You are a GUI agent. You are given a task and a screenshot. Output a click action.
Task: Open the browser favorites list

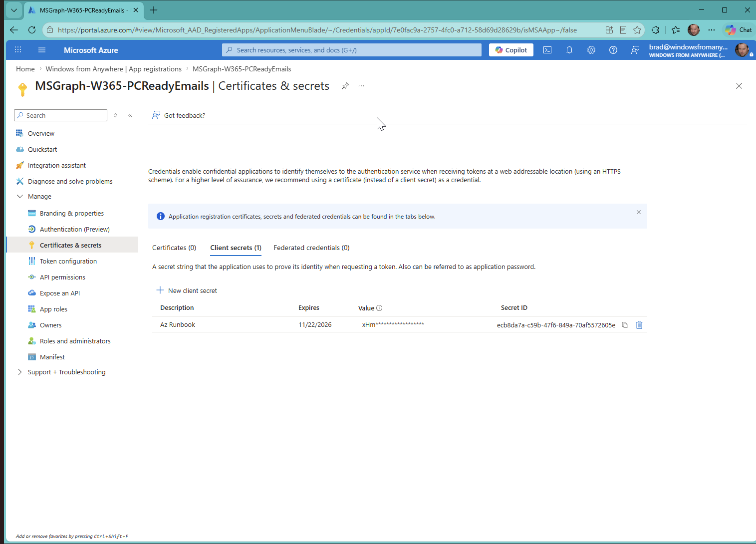(676, 30)
